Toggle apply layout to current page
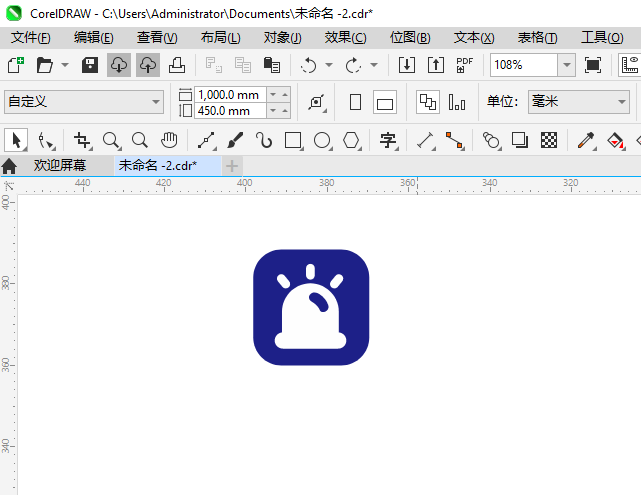The width and height of the screenshot is (641, 495). point(457,102)
